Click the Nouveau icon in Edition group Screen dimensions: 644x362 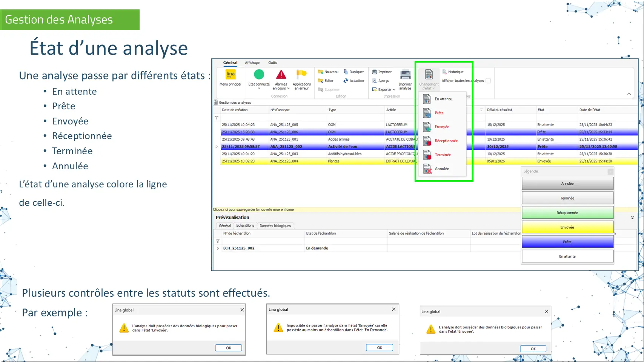[x=321, y=72]
